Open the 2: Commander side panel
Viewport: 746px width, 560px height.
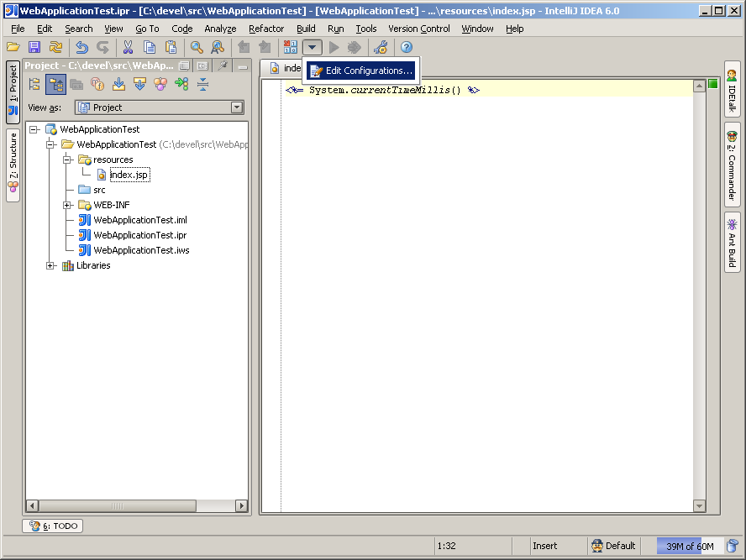coord(733,165)
